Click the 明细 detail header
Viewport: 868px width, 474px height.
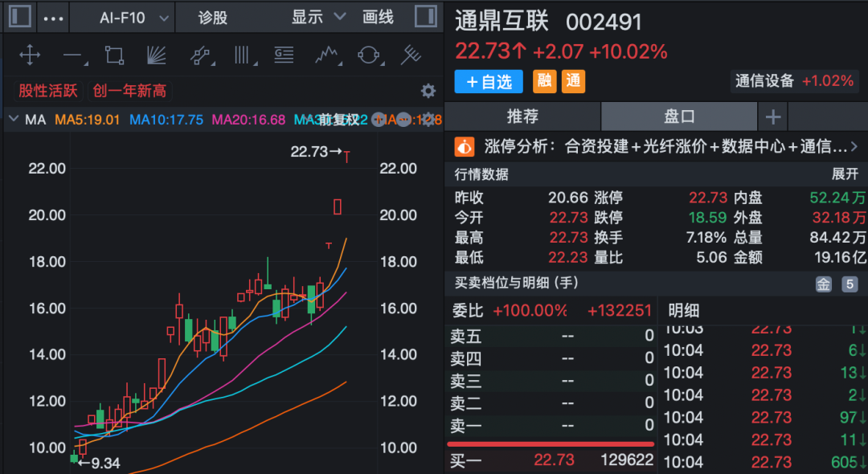pyautogui.click(x=684, y=311)
